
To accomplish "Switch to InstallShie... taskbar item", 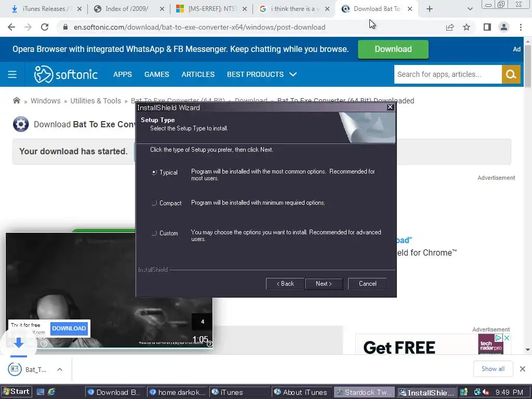I will point(426,392).
